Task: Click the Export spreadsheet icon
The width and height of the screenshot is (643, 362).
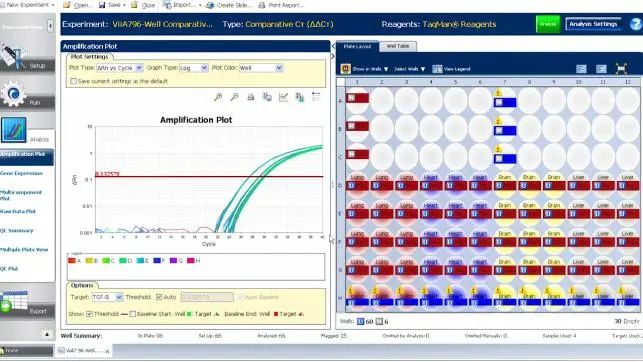Action: pos(14,302)
